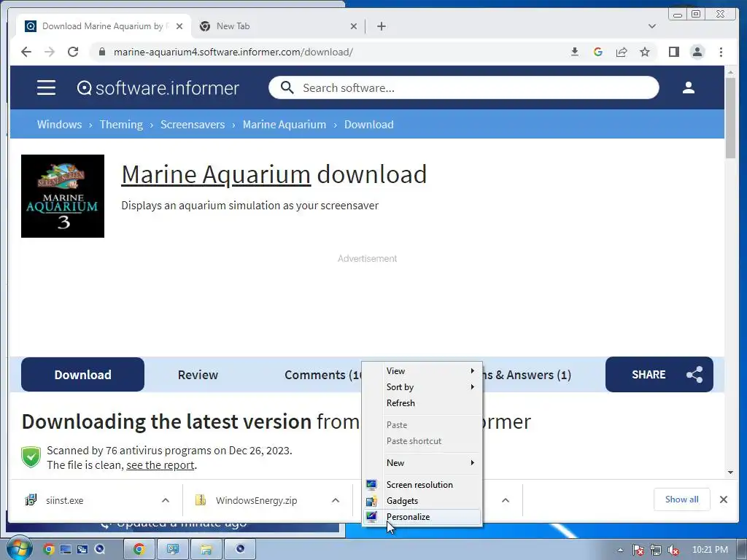The image size is (747, 560).
Task: Open the network tray icon
Action: click(x=656, y=550)
